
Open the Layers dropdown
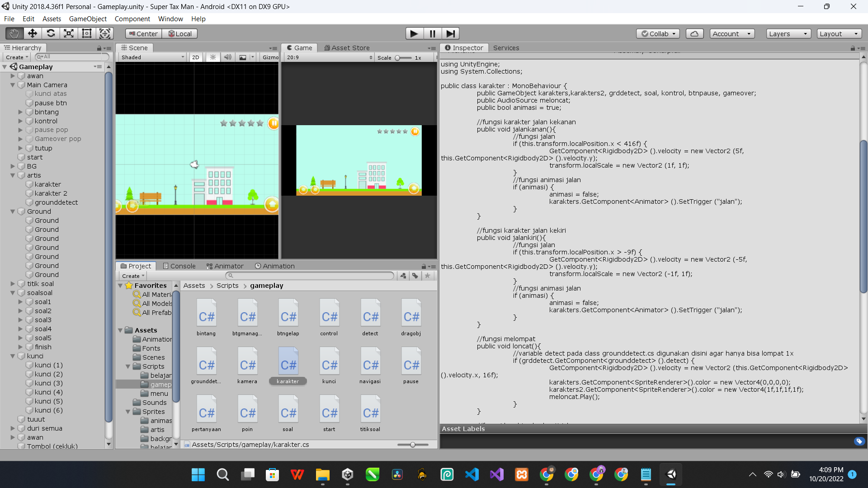pyautogui.click(x=788, y=33)
